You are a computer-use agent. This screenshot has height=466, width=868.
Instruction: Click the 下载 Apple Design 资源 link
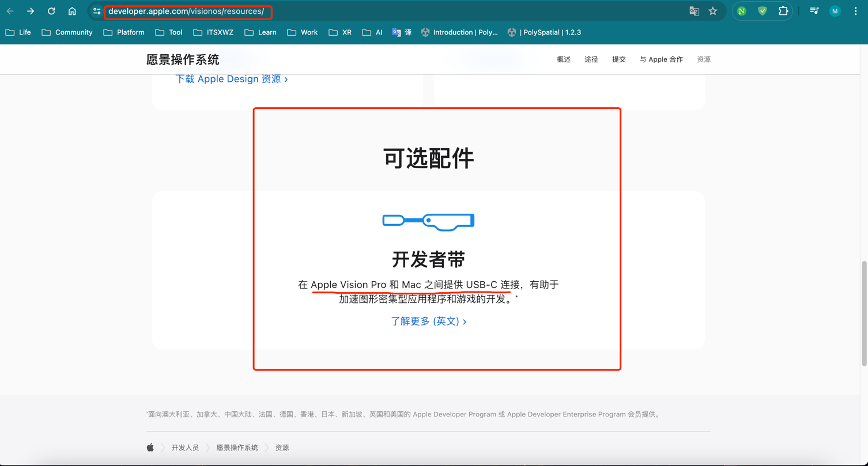point(231,79)
